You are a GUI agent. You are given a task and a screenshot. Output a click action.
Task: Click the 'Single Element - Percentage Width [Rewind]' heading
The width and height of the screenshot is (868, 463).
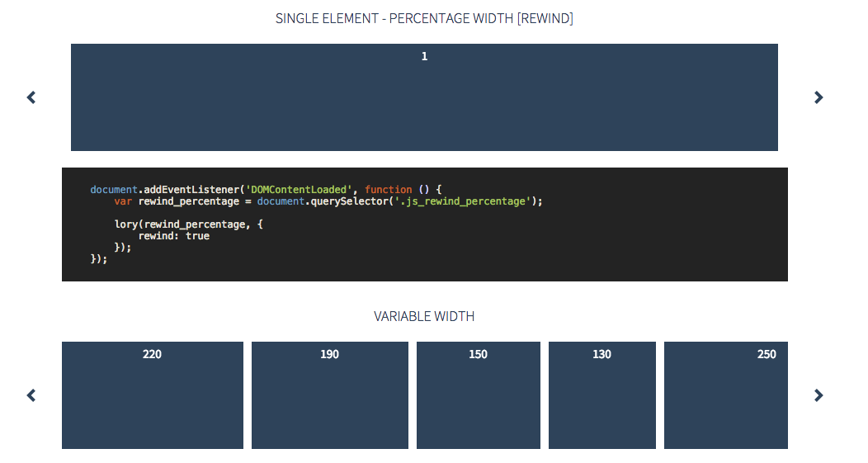424,19
